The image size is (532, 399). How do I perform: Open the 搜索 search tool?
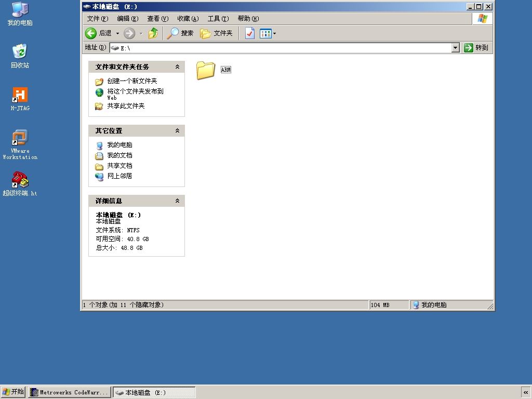point(180,33)
